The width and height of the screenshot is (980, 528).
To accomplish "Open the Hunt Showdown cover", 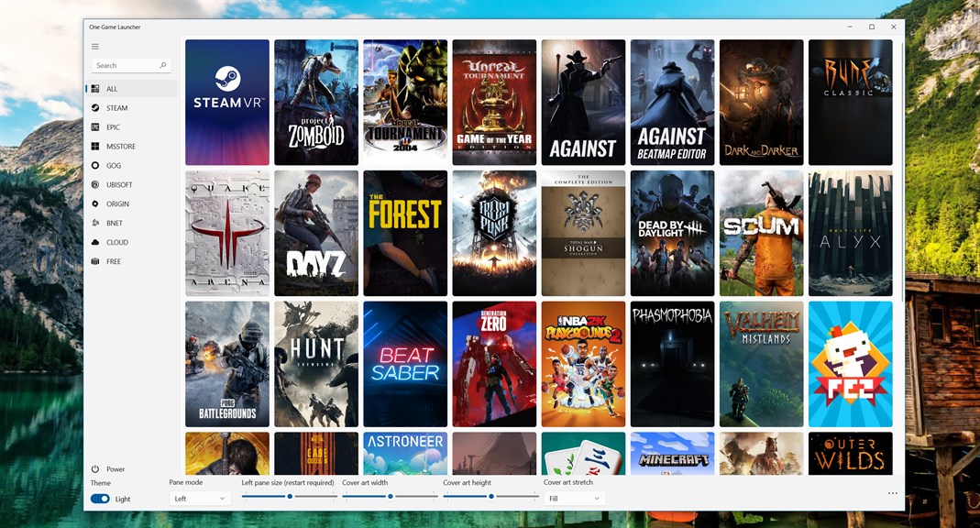I will point(316,364).
